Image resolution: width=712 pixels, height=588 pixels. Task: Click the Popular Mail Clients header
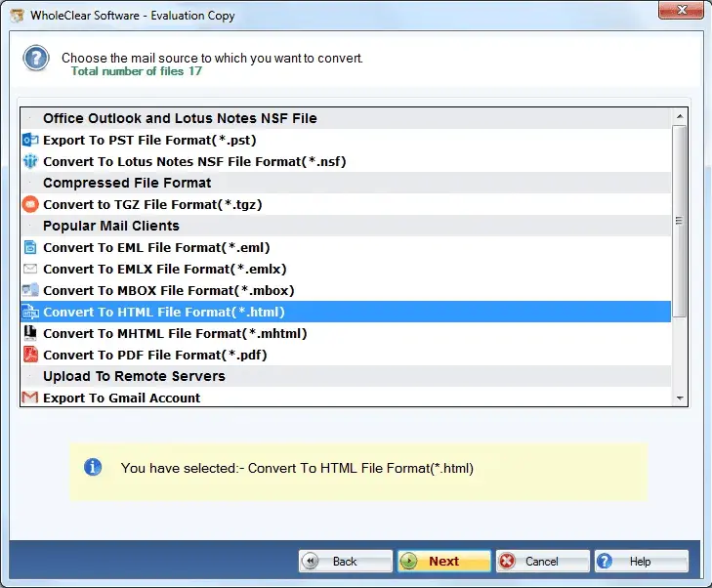click(346, 226)
